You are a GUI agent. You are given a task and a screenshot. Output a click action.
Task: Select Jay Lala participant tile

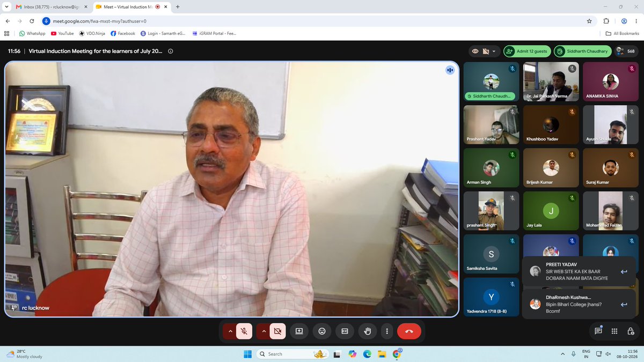[551, 211]
